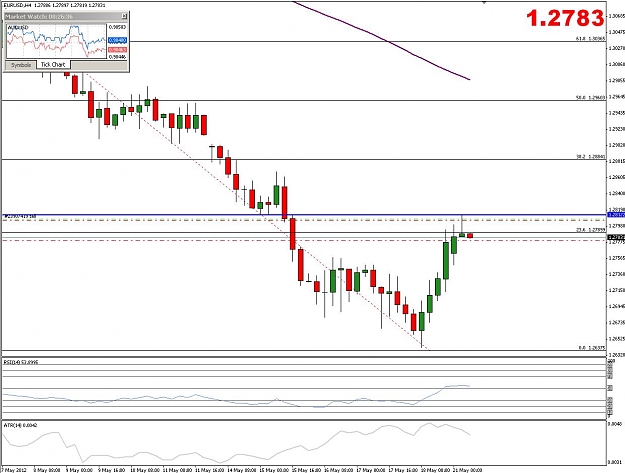Click the 14 May 08:00 time label
Viewport: 625px width, 473px height.
click(x=242, y=470)
